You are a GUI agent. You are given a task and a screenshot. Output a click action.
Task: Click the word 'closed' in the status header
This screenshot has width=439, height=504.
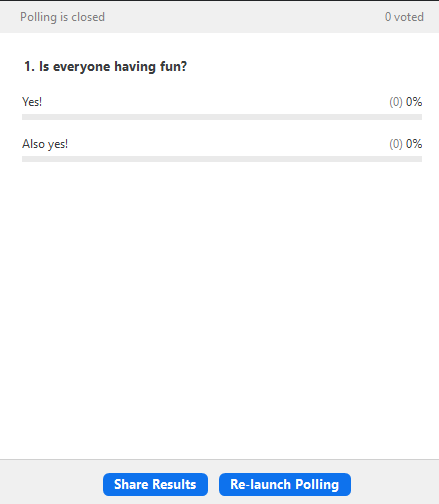click(88, 17)
